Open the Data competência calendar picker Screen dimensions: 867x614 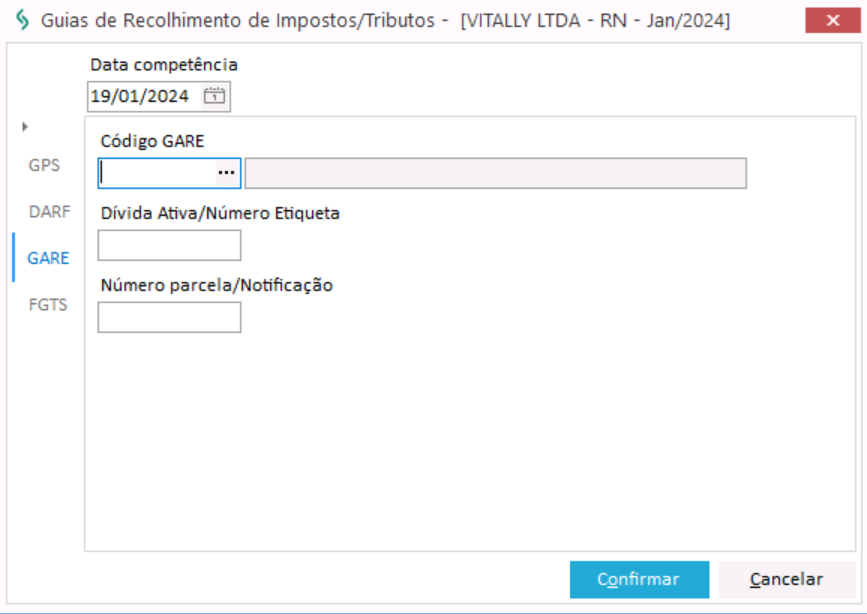pos(216,96)
